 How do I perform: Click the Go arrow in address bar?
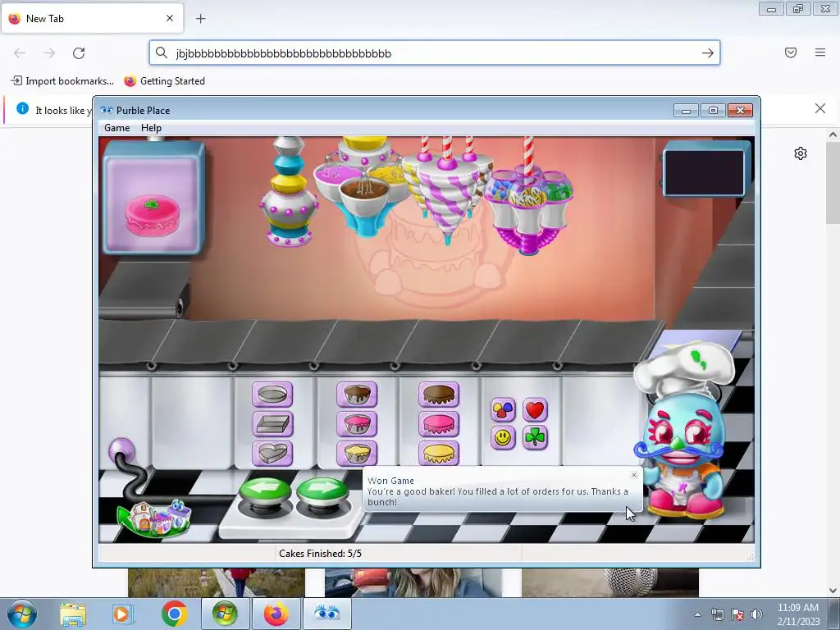coord(708,53)
